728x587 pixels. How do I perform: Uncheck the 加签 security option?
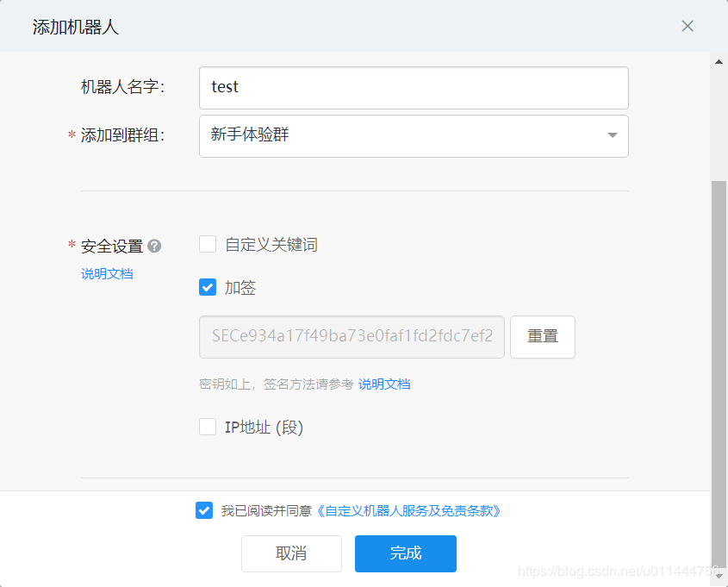tap(207, 287)
